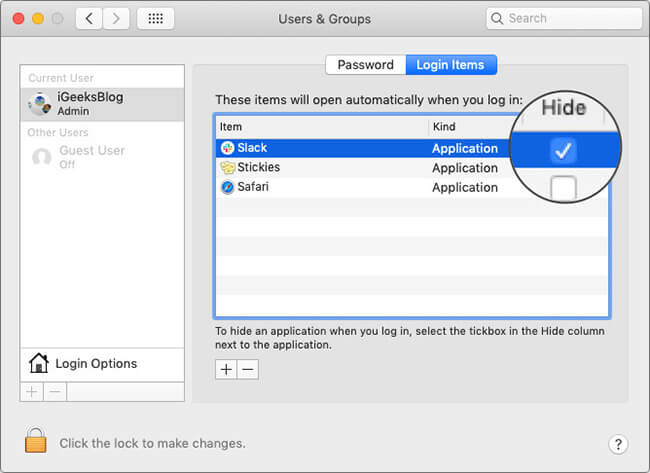Add a login item with plus button
The image size is (650, 473).
pyautogui.click(x=226, y=369)
